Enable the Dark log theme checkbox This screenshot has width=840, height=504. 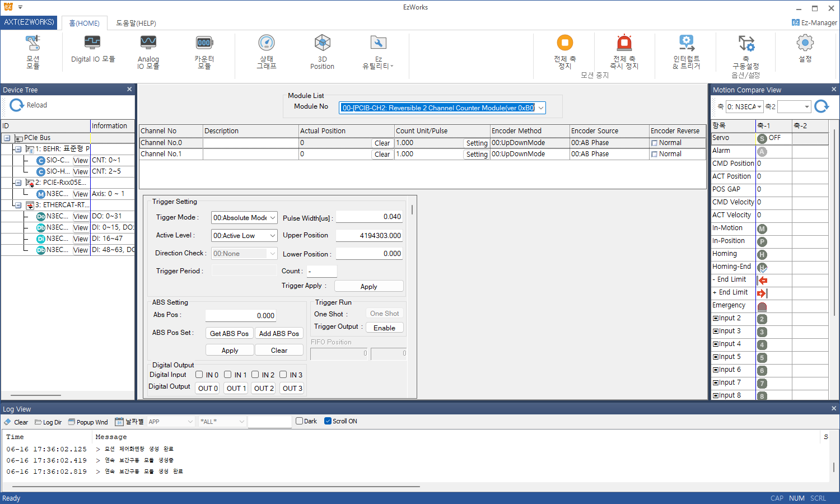point(299,421)
